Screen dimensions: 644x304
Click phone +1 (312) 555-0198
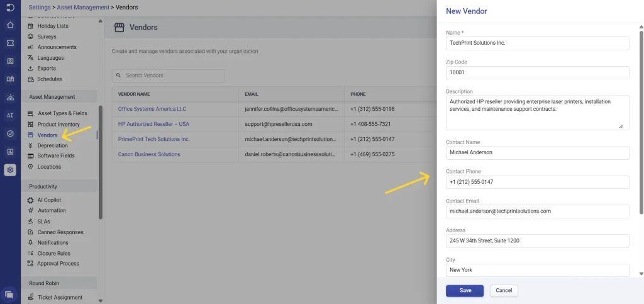point(372,109)
